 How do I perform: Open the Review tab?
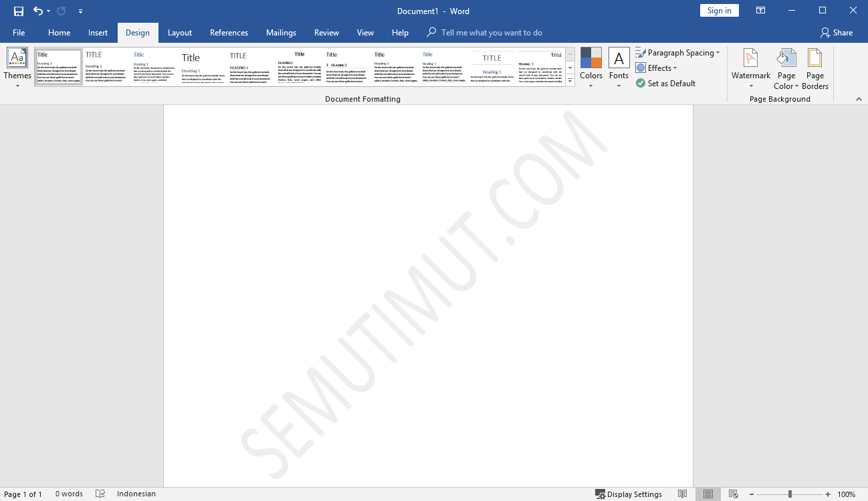click(327, 32)
